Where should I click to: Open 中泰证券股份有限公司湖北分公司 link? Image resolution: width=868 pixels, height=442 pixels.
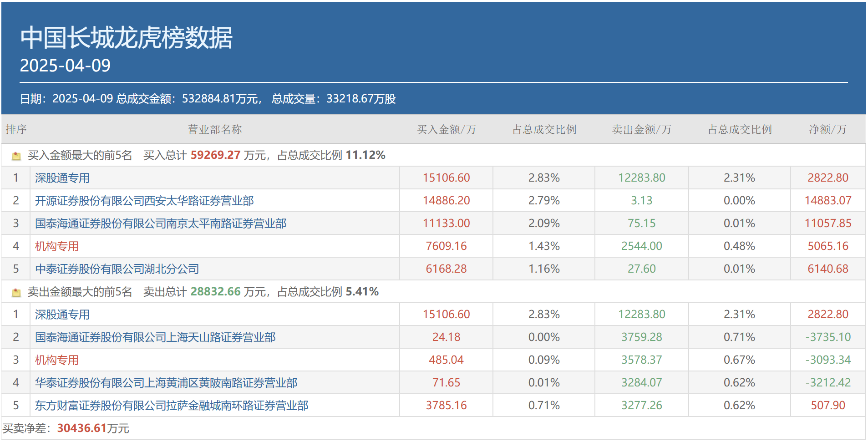[x=117, y=269]
